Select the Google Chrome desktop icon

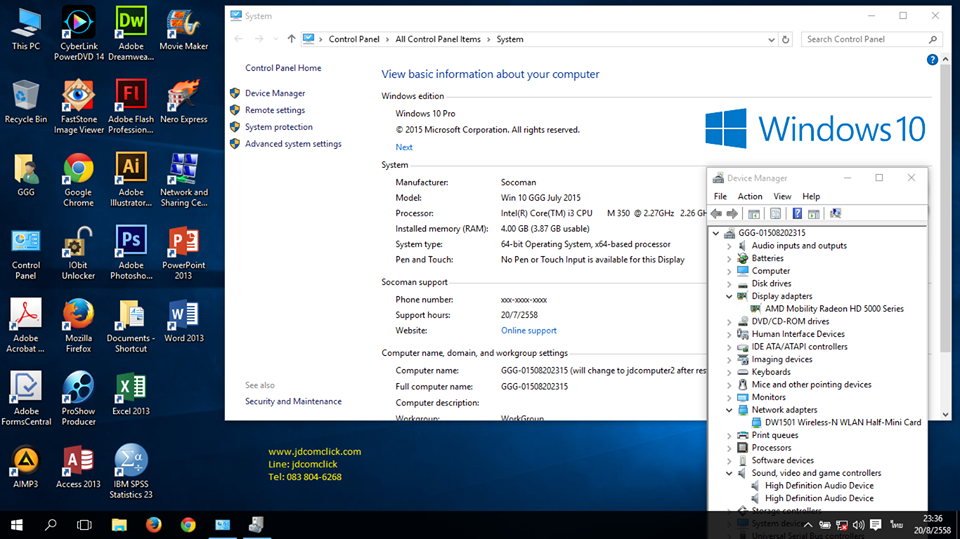tap(78, 179)
